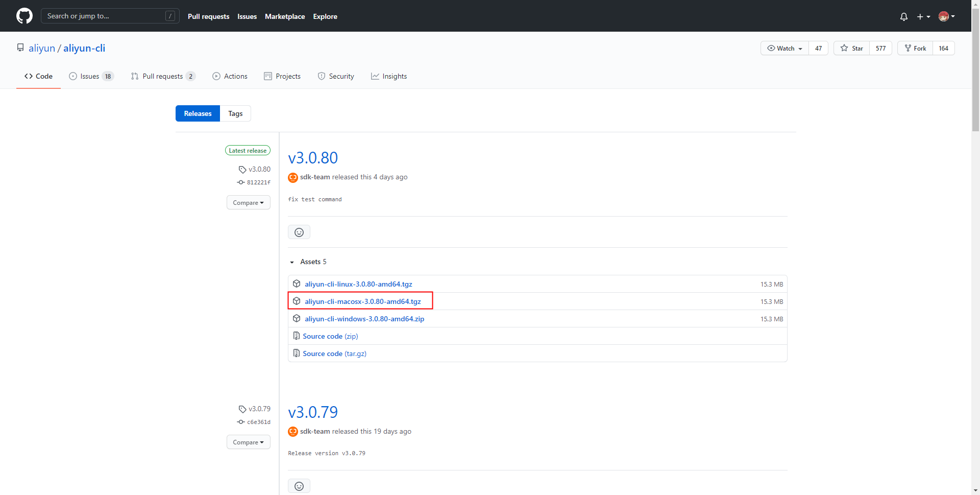980x495 pixels.
Task: Select the Releases button
Action: coord(198,113)
